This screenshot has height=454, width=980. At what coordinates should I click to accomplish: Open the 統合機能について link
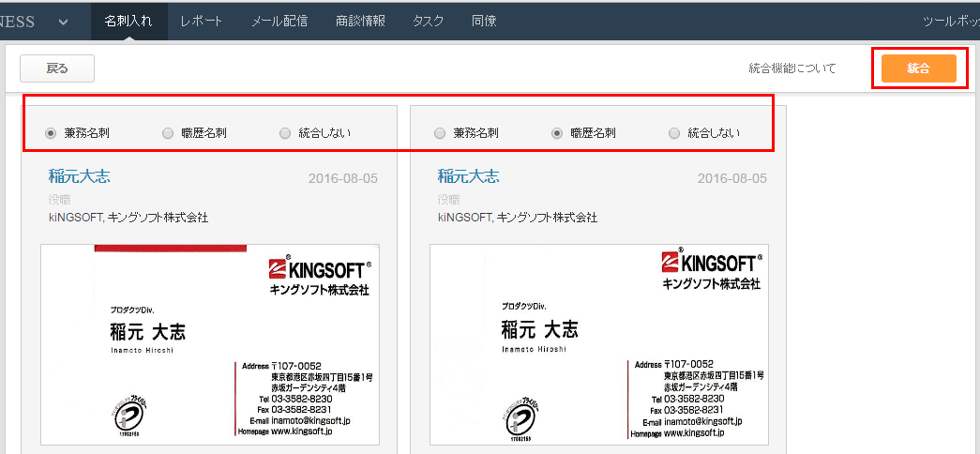point(792,68)
